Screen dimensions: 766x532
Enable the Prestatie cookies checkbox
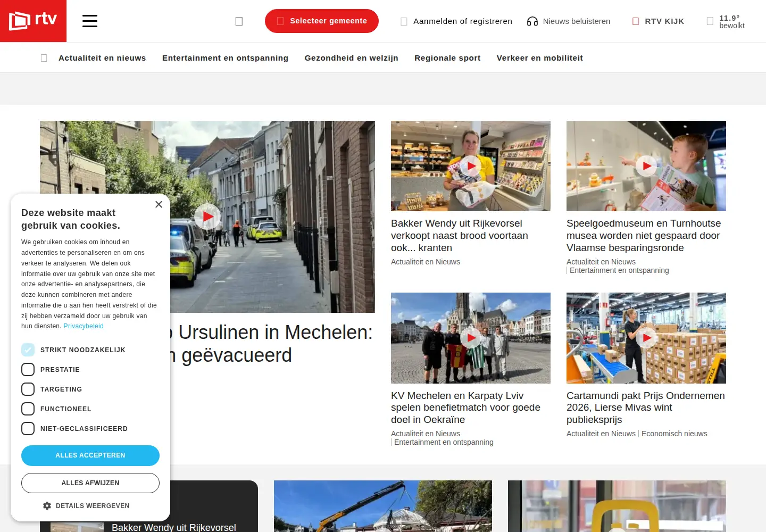[x=28, y=369]
